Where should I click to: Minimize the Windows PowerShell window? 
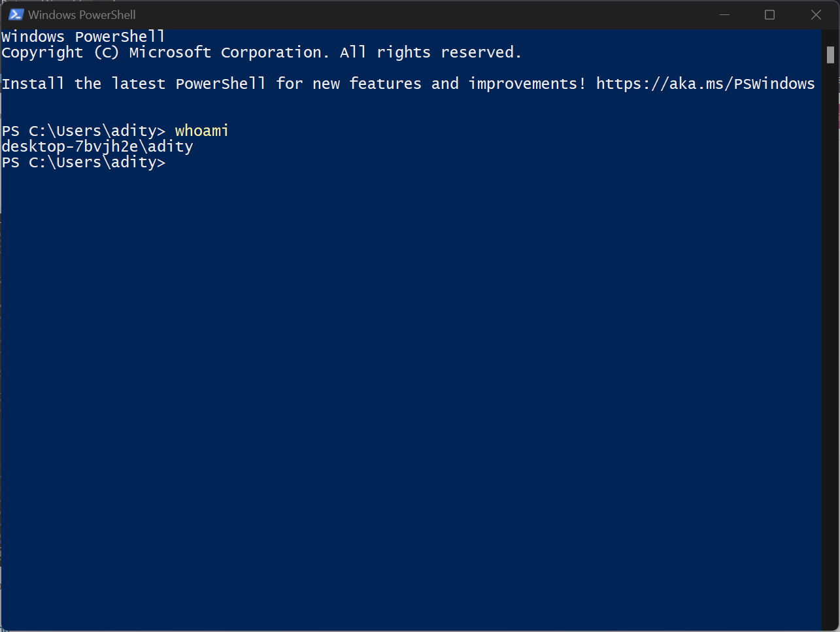point(724,14)
